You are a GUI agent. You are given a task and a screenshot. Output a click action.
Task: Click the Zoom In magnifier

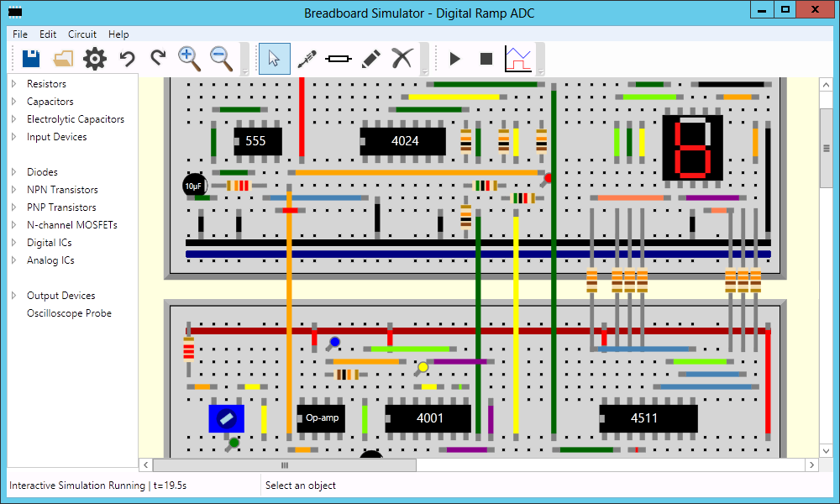pos(189,58)
